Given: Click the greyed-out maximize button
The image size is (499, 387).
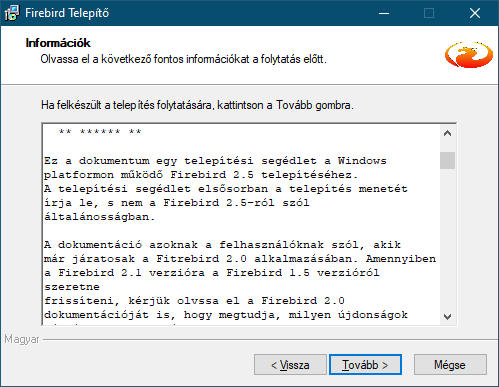Looking at the screenshot, I should point(429,13).
